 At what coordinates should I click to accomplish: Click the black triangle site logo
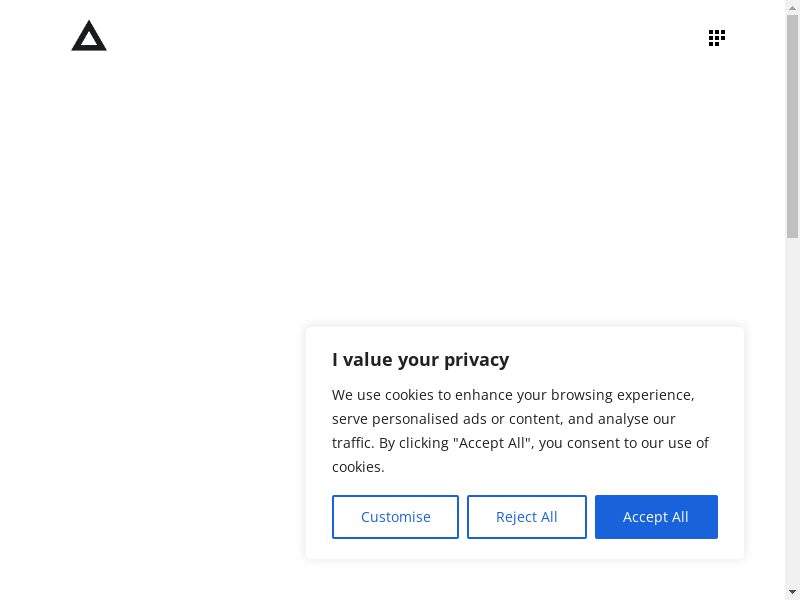[x=89, y=36]
